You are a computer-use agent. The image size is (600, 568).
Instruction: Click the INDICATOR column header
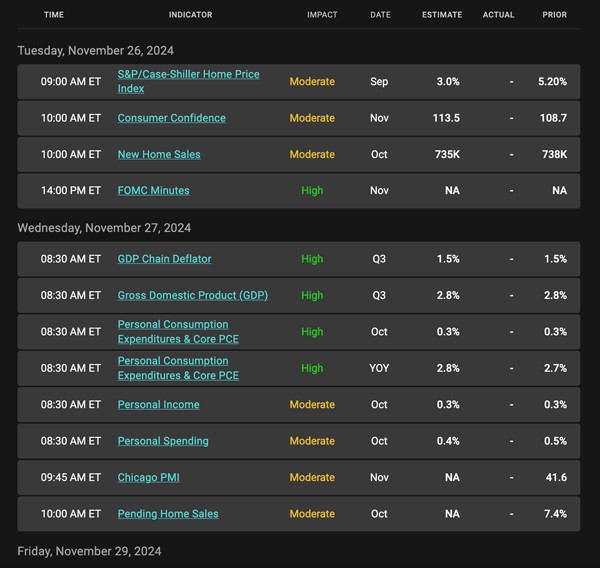pos(190,15)
